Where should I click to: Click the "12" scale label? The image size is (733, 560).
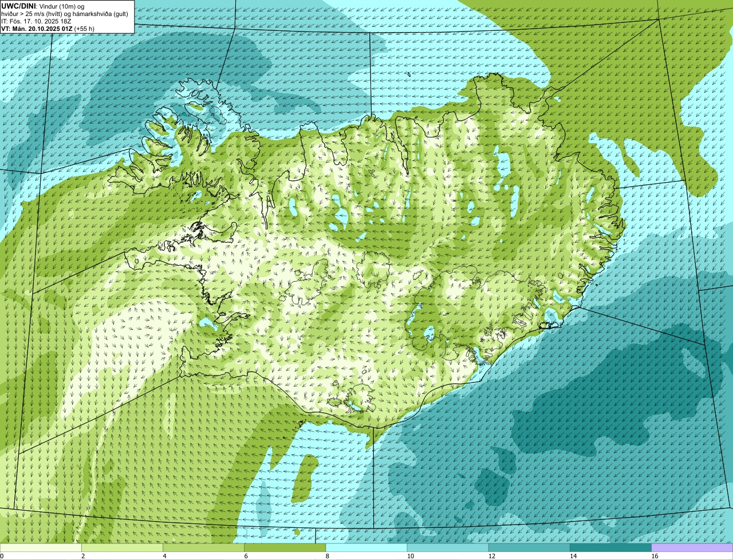491,556
